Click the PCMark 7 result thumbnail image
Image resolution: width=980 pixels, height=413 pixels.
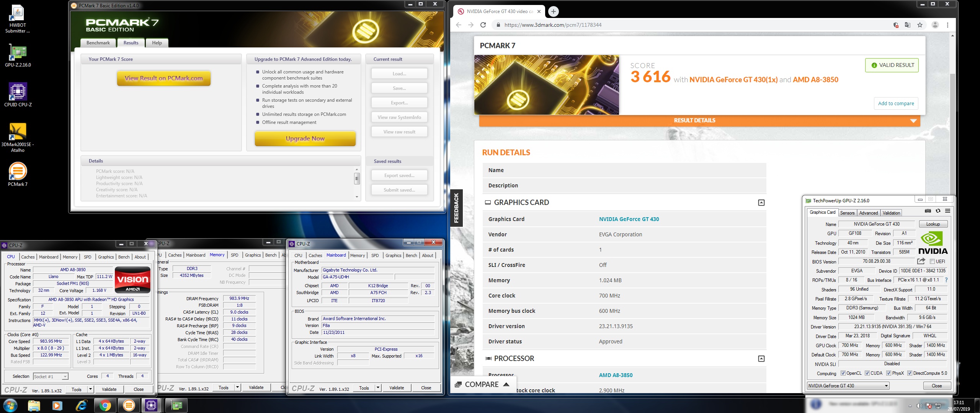(x=546, y=85)
